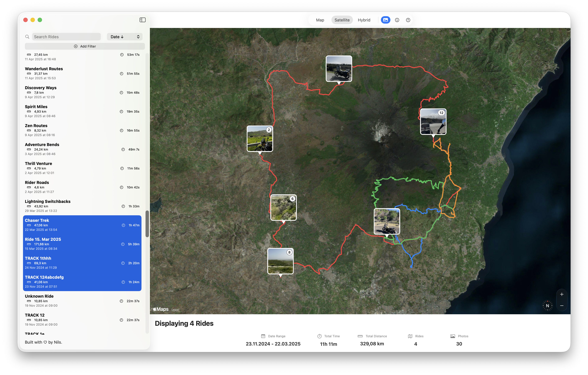This screenshot has height=375, width=588.
Task: Click the search magnifier icon in the sidebar
Action: click(27, 37)
